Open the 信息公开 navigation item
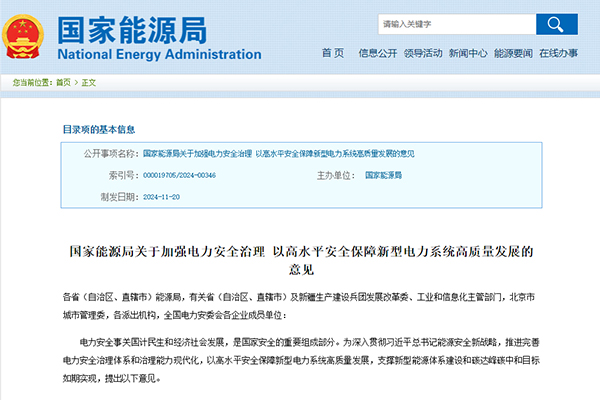The image size is (600, 400). click(376, 52)
